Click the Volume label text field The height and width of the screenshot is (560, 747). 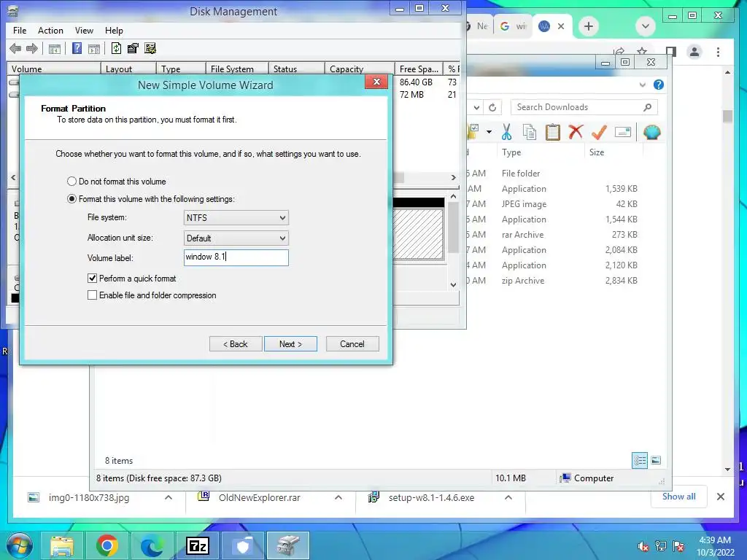click(x=236, y=257)
